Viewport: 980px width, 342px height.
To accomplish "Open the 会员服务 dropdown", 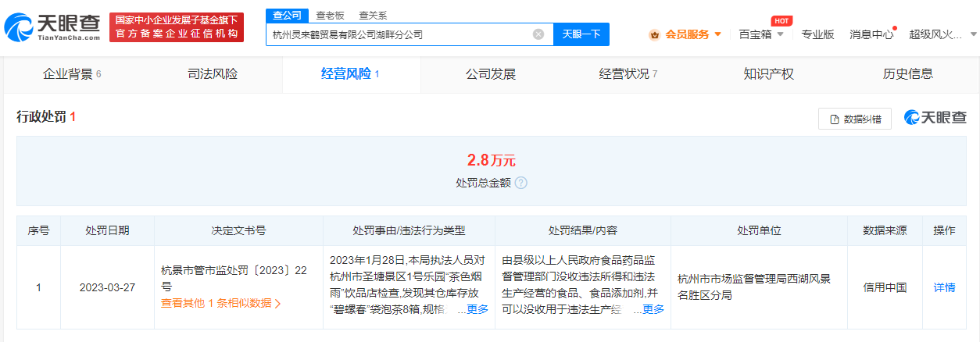I will 685,34.
